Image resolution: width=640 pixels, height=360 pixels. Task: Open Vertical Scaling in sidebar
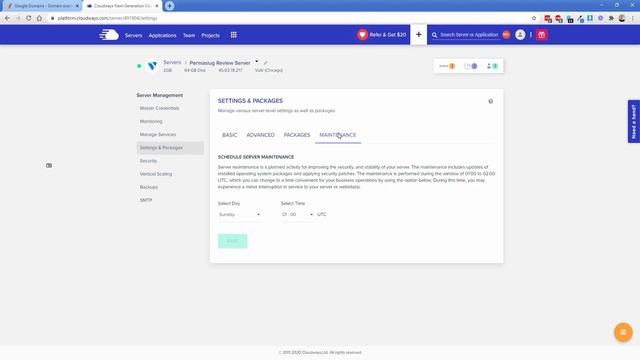pos(156,174)
